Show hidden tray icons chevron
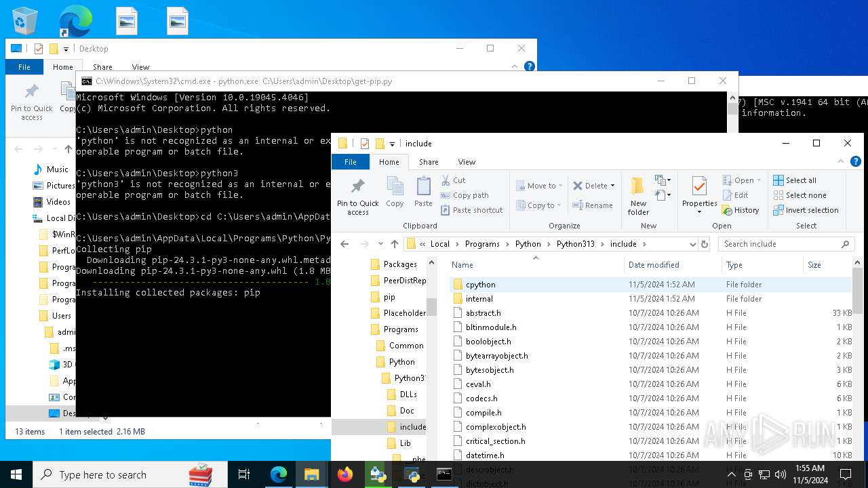868x488 pixels. [x=731, y=474]
